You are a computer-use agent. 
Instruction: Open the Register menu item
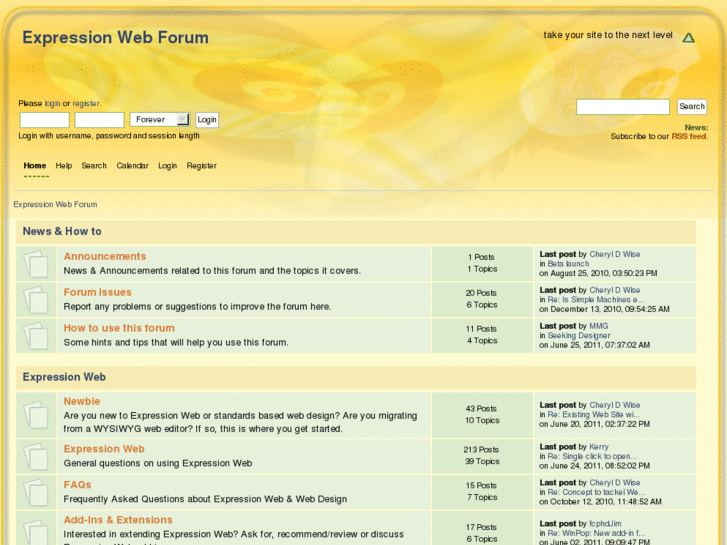[x=201, y=166]
